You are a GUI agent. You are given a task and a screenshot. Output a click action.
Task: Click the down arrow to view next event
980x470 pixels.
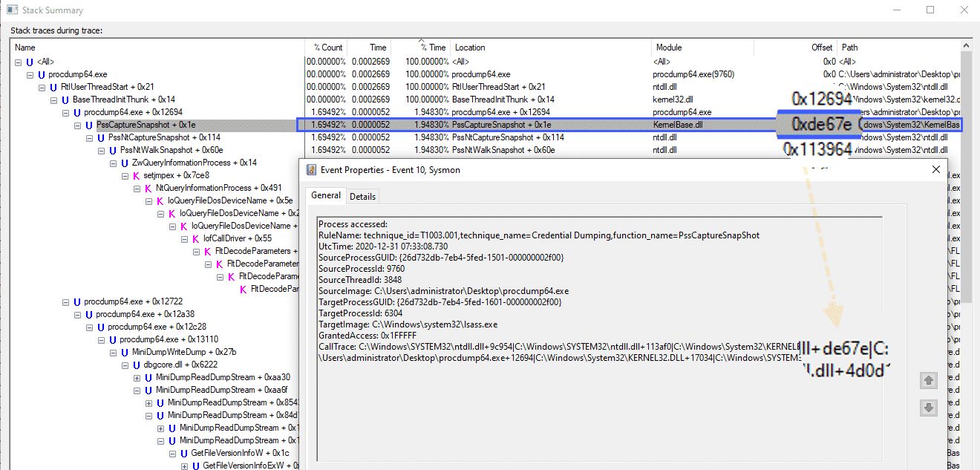(x=929, y=407)
